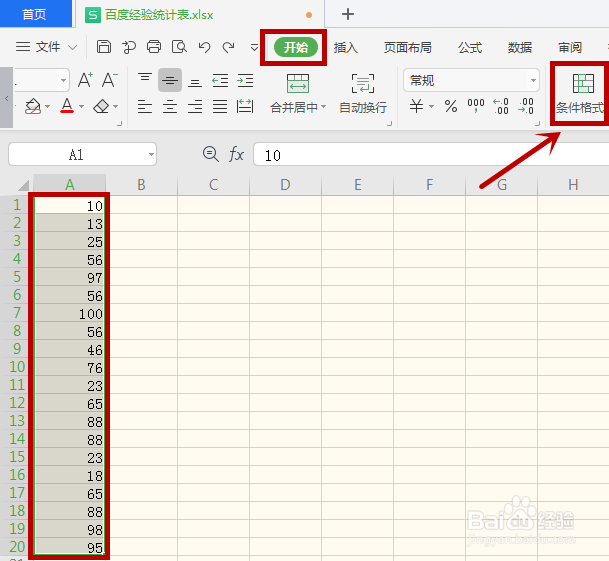Apply percent style format
This screenshot has height=561, width=609.
(x=451, y=106)
